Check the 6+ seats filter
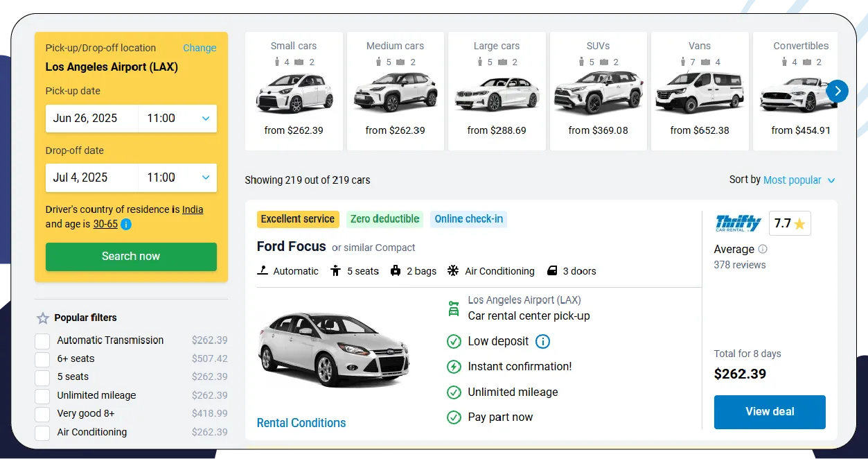The width and height of the screenshot is (868, 459). coord(42,358)
